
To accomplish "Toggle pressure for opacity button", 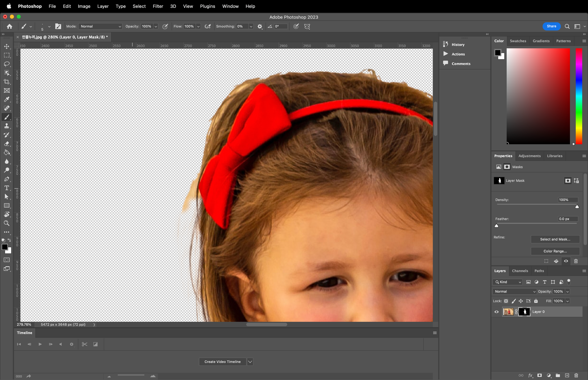I will [165, 26].
